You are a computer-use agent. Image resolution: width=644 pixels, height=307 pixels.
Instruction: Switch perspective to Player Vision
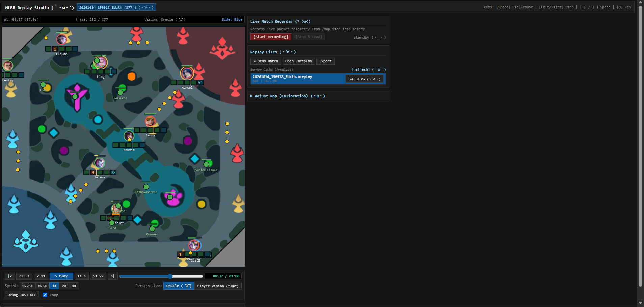[218, 286]
